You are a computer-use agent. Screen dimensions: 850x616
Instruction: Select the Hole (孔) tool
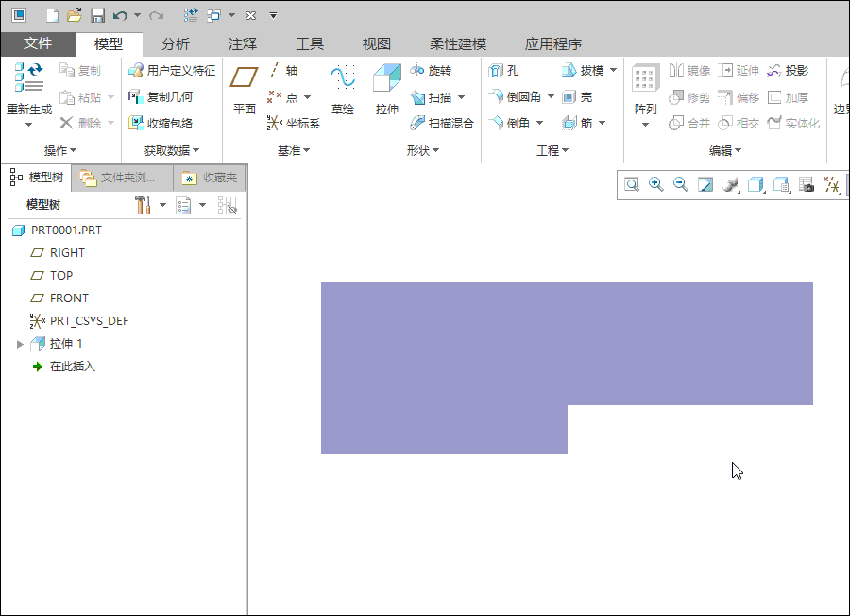point(503,71)
